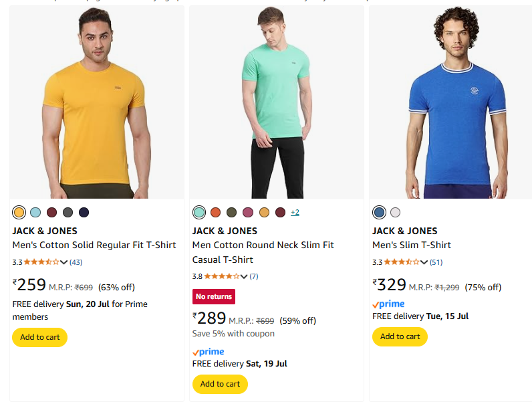Image resolution: width=532 pixels, height=406 pixels.
Task: Select light blue swatch for Solid Regular Fit T-Shirt
Action: pos(35,213)
